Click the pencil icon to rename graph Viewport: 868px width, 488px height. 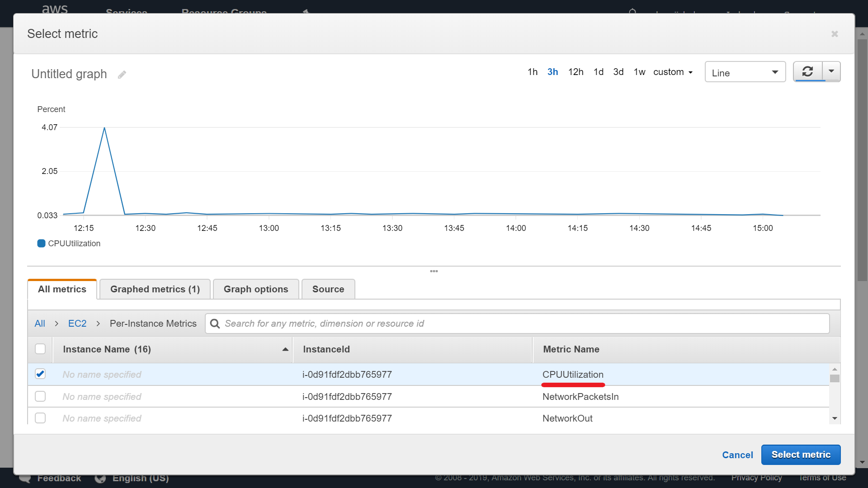pyautogui.click(x=122, y=75)
